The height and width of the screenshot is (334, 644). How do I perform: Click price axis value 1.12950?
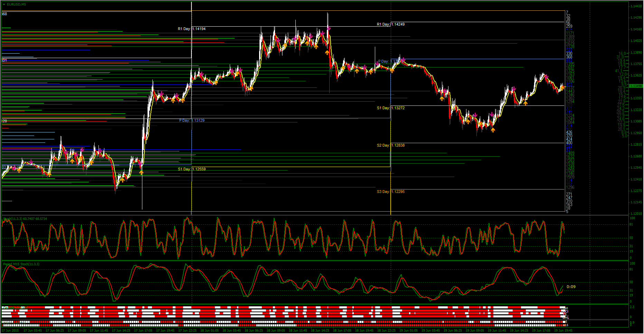click(636, 133)
